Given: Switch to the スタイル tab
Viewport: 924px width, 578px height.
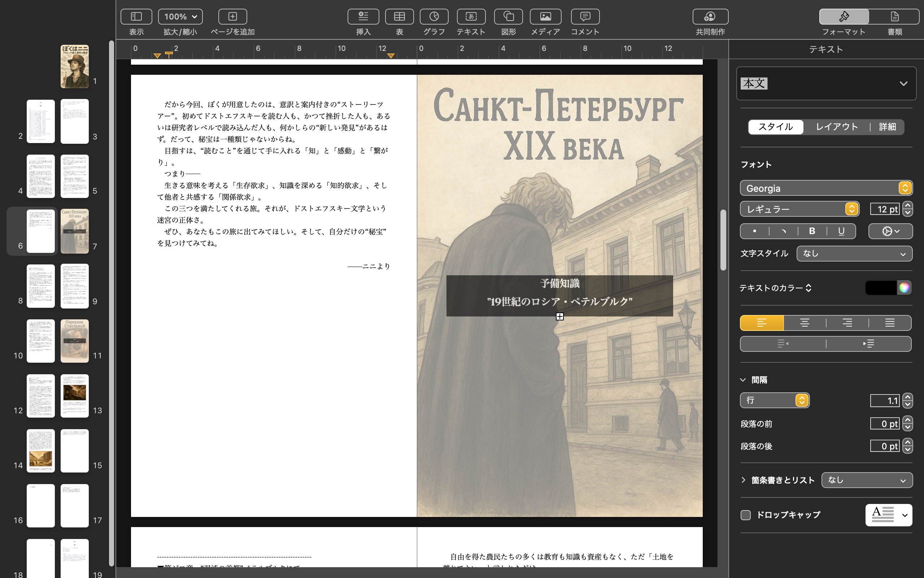Looking at the screenshot, I should 775,127.
